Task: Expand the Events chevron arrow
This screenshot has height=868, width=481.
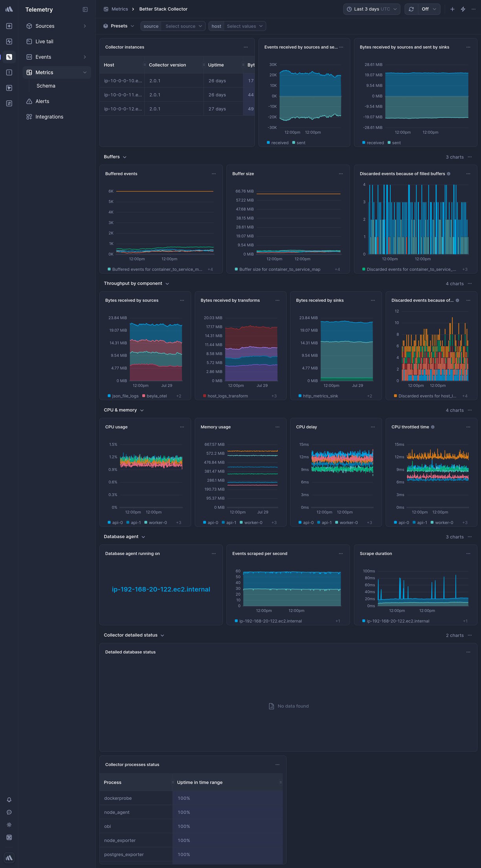Action: pos(85,57)
